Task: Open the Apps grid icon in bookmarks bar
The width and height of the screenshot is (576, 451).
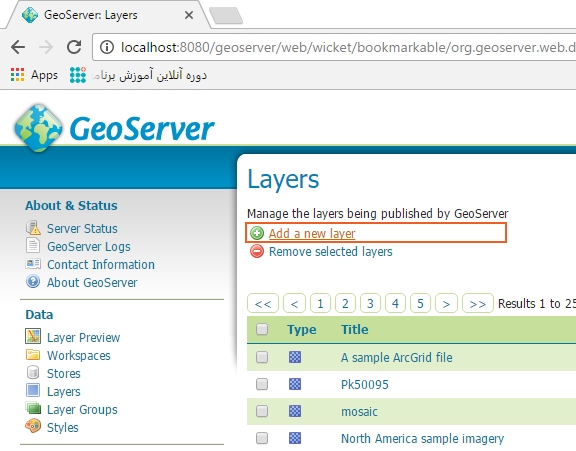Action: [x=17, y=75]
